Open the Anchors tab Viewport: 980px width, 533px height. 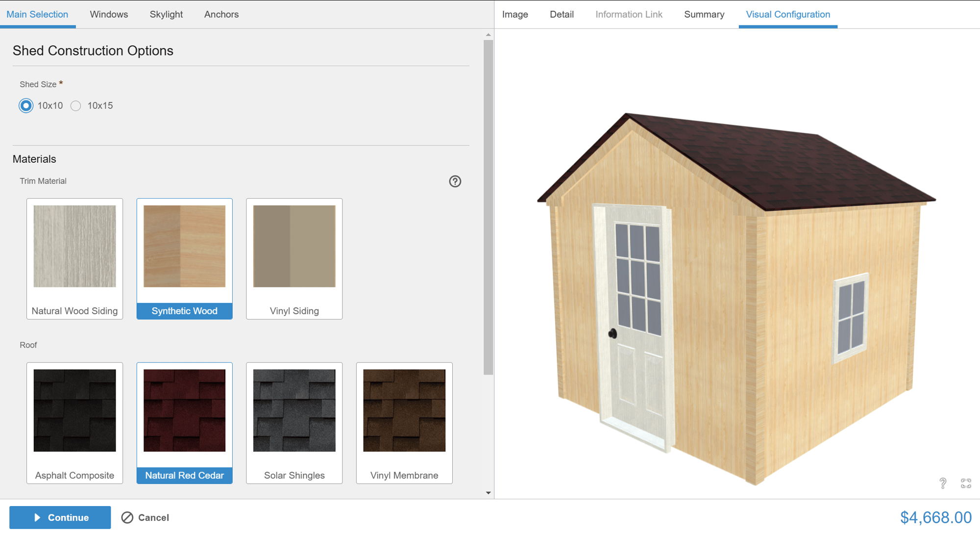coord(221,14)
